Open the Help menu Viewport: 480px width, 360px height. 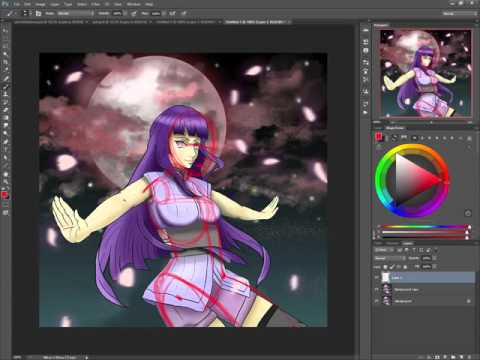click(x=149, y=4)
